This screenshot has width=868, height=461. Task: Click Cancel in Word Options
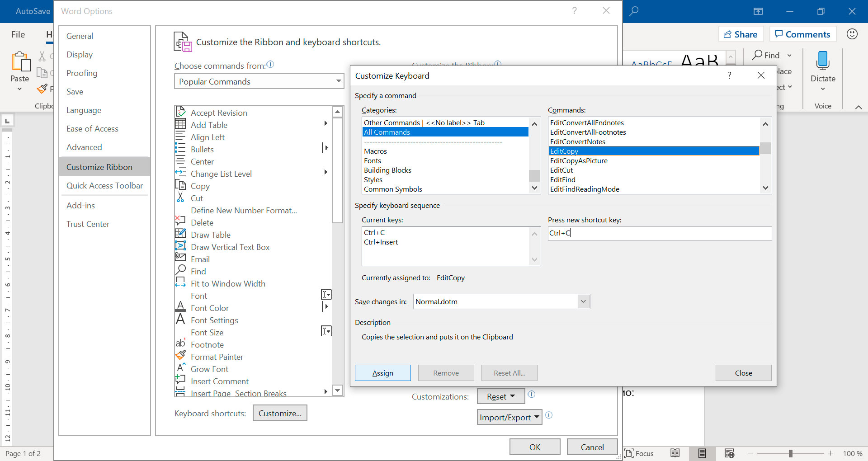tap(592, 447)
